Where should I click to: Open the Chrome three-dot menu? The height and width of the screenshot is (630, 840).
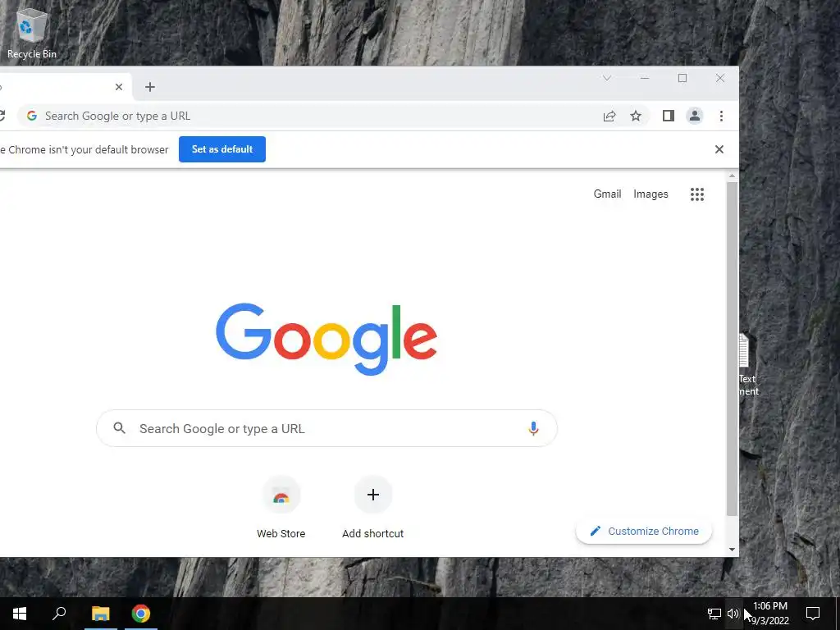721,116
